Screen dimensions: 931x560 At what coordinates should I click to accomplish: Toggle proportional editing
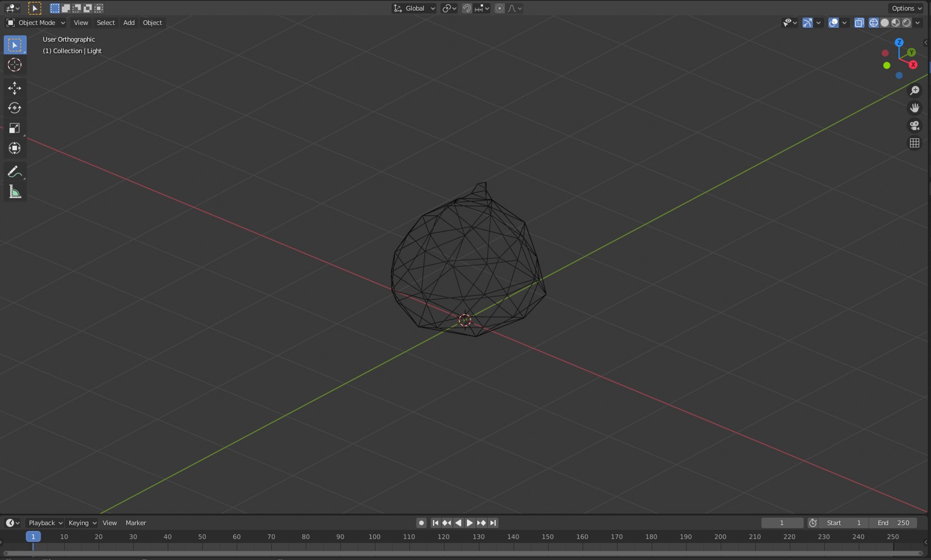click(x=499, y=8)
